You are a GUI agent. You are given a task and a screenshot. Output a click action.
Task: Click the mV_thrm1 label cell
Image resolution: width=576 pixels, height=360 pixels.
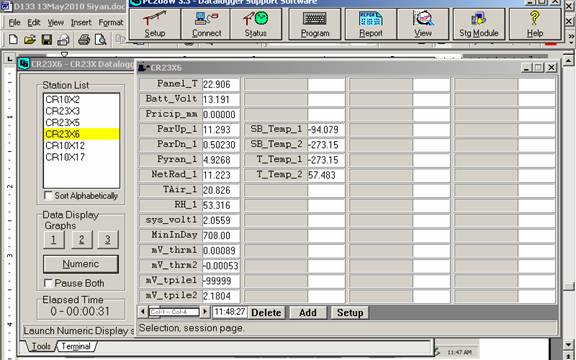(x=171, y=251)
